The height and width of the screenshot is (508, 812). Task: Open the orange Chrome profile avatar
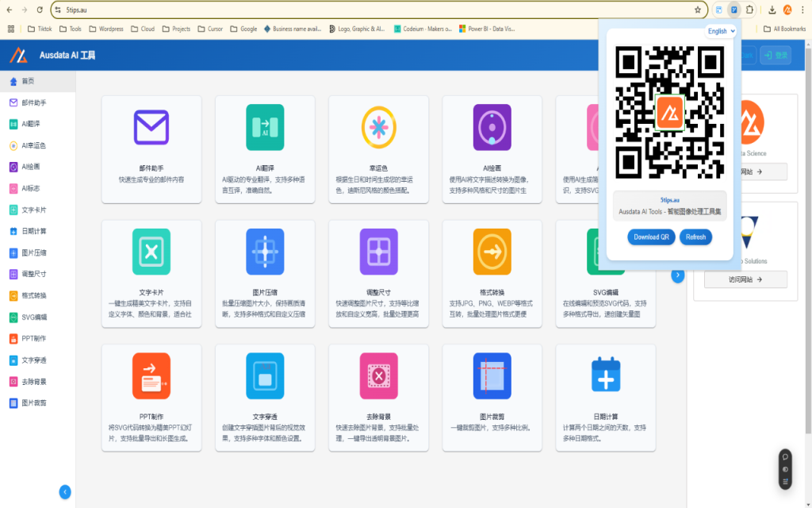click(x=787, y=10)
